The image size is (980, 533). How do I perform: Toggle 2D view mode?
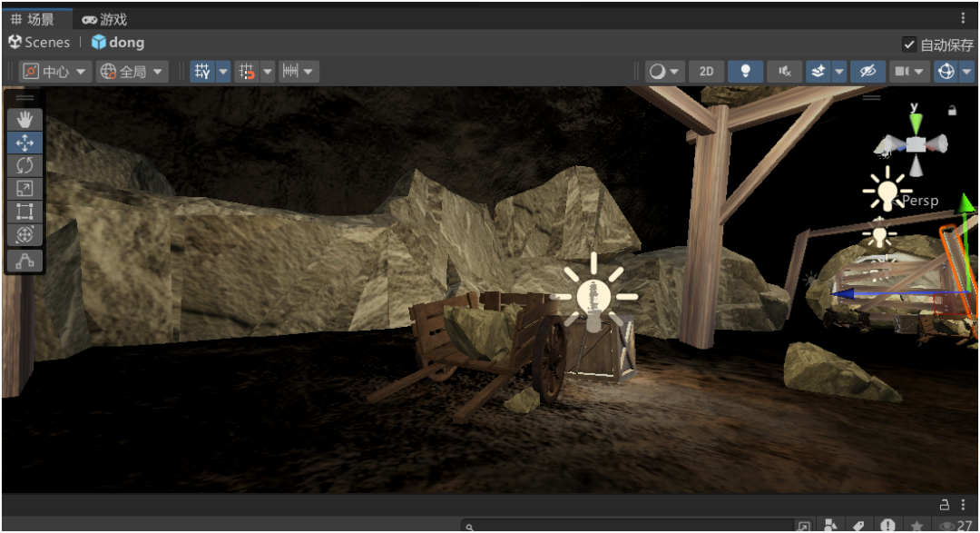(706, 72)
